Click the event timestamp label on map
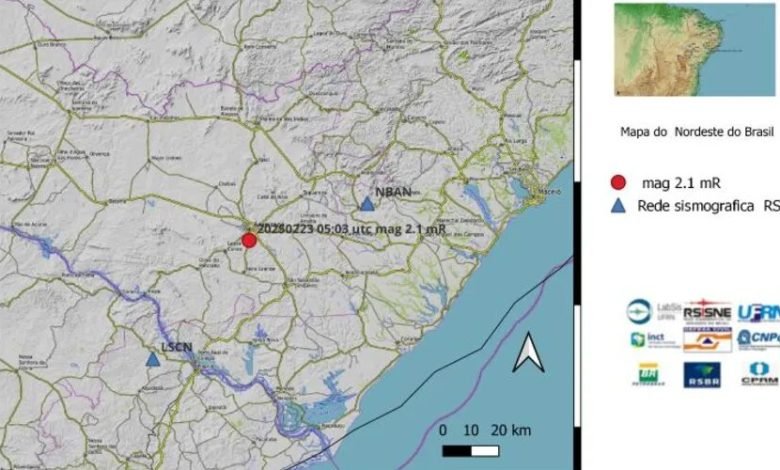Image resolution: width=780 pixels, height=470 pixels. (350, 229)
